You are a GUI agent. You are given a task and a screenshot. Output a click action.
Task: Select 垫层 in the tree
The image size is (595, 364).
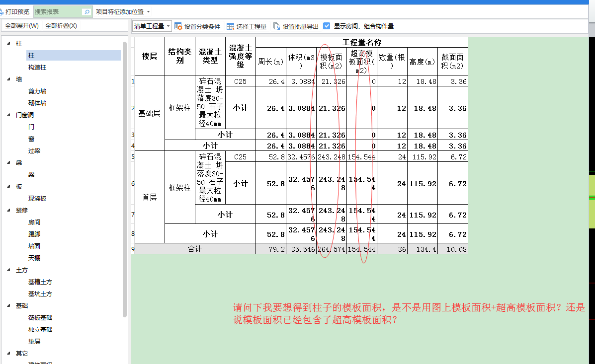click(34, 341)
